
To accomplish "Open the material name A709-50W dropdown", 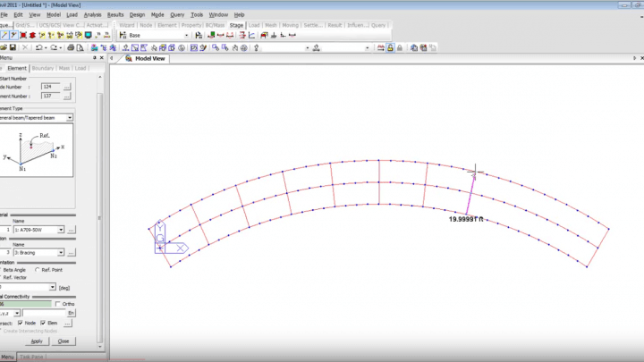I will coord(61,230).
